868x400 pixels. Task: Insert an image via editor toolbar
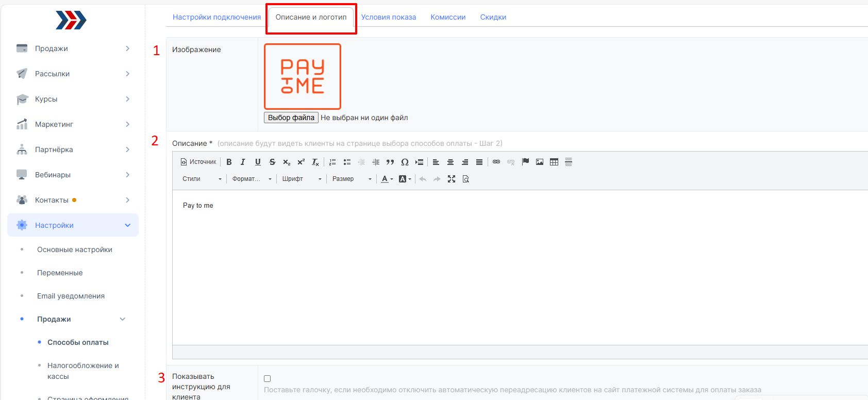540,162
